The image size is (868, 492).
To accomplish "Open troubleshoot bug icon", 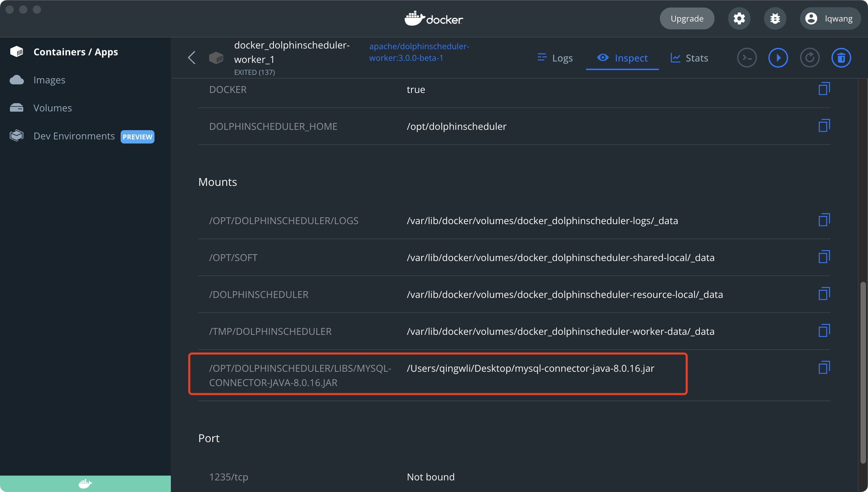I will click(775, 18).
